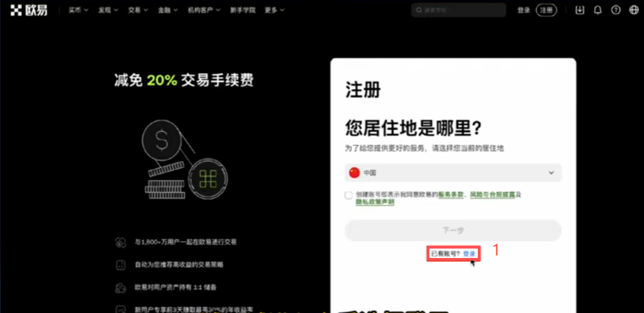
Task: Expand the 交易 menu
Action: point(138,10)
